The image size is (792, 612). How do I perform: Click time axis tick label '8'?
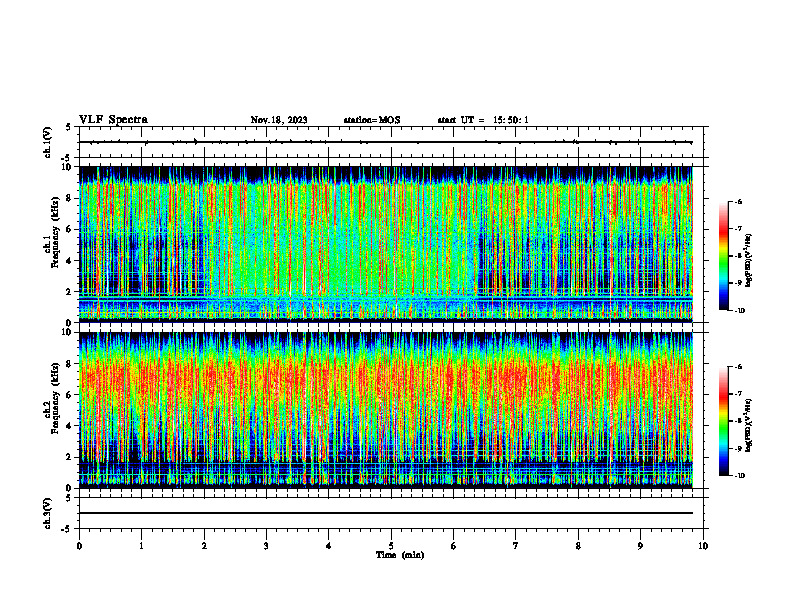click(578, 546)
